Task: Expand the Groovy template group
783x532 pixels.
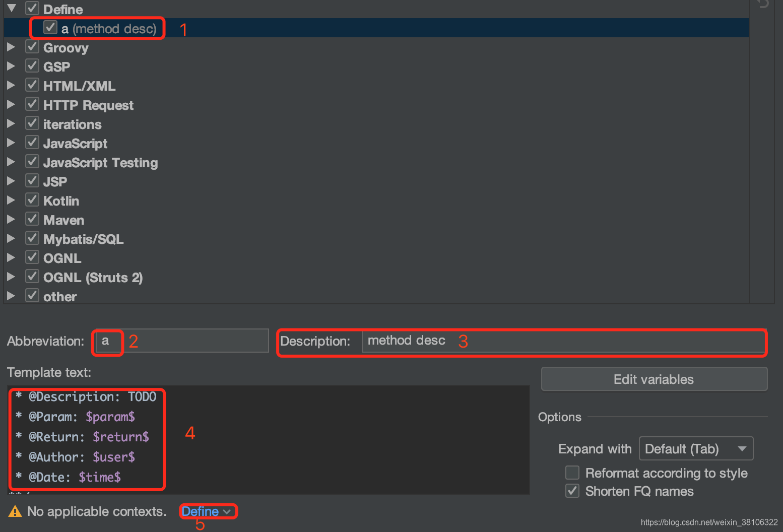Action: [x=11, y=47]
